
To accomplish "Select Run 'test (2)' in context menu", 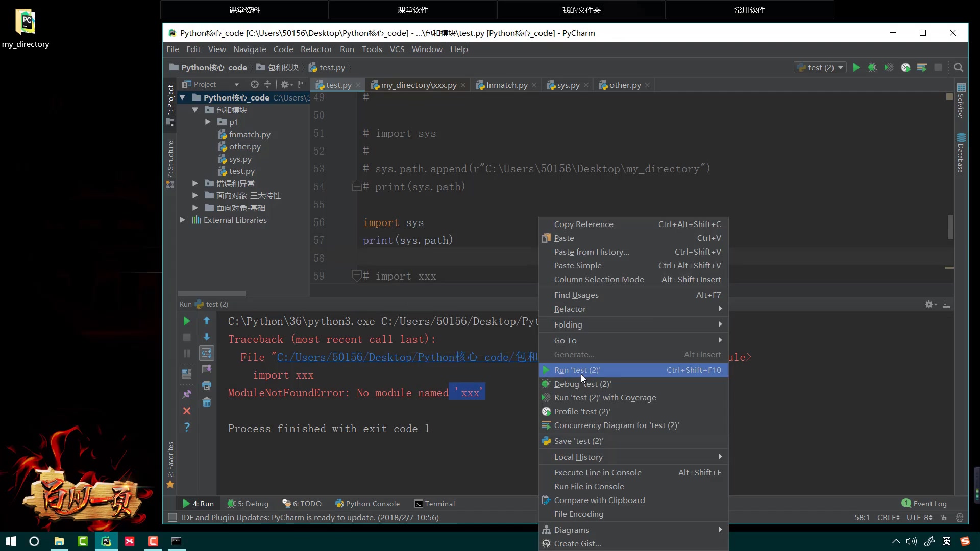I will tap(577, 370).
